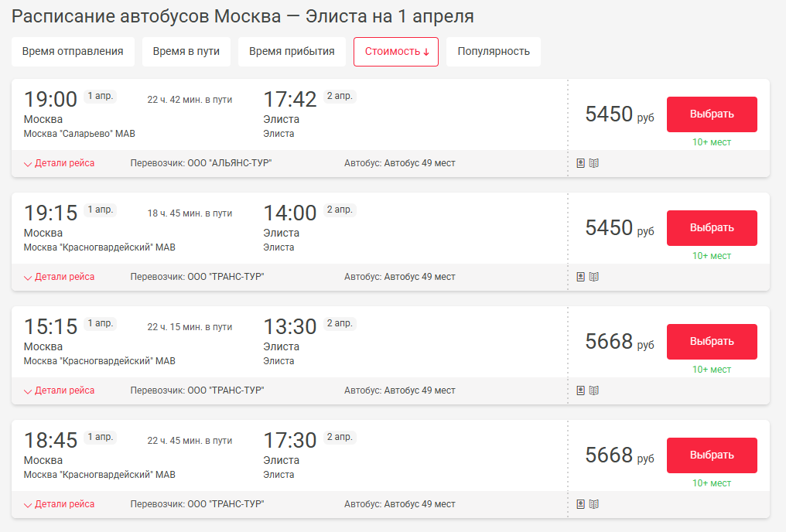Sort by Популярность
The height and width of the screenshot is (532, 786).
(x=494, y=52)
